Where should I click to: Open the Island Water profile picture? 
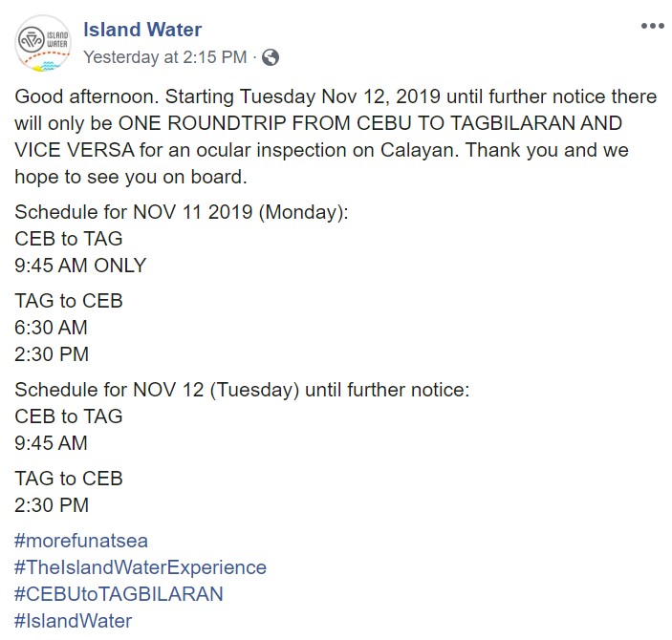[x=43, y=43]
